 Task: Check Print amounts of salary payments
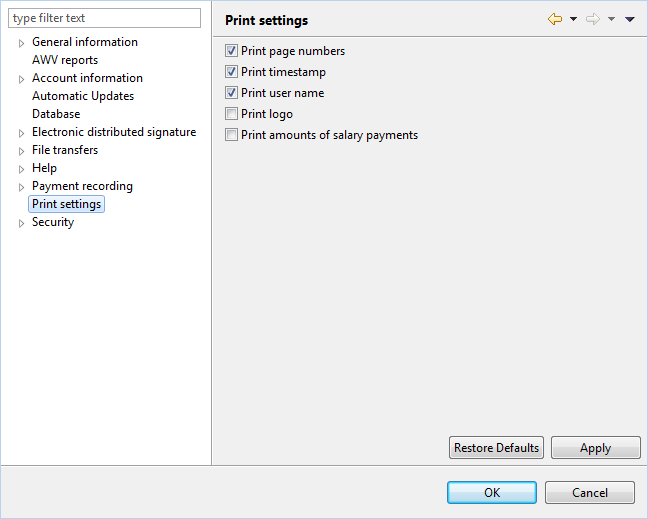pyautogui.click(x=231, y=135)
